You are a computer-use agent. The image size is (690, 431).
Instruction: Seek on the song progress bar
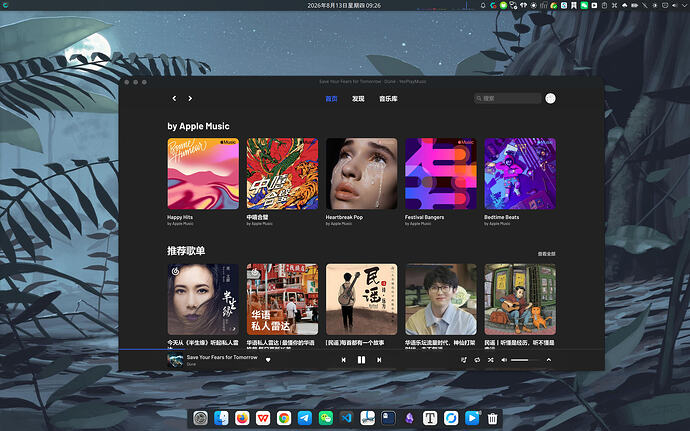tap(361, 350)
